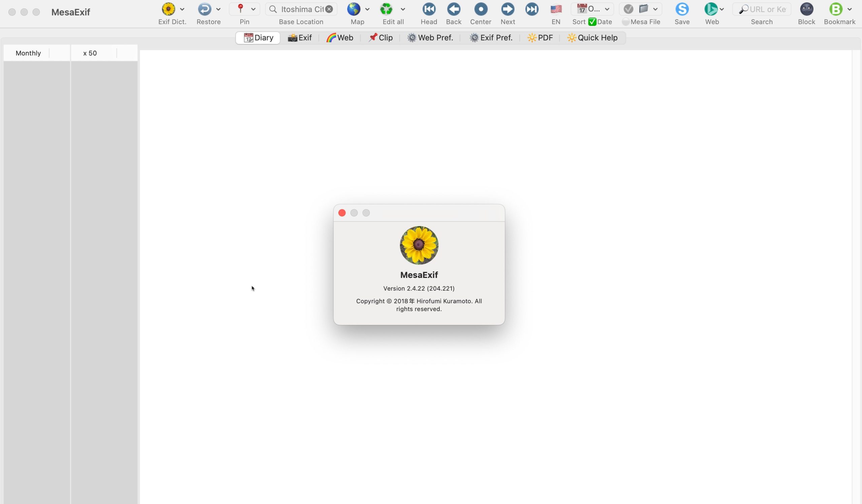This screenshot has width=862, height=504.
Task: Expand the Web search engine dropdown arrow
Action: (722, 9)
